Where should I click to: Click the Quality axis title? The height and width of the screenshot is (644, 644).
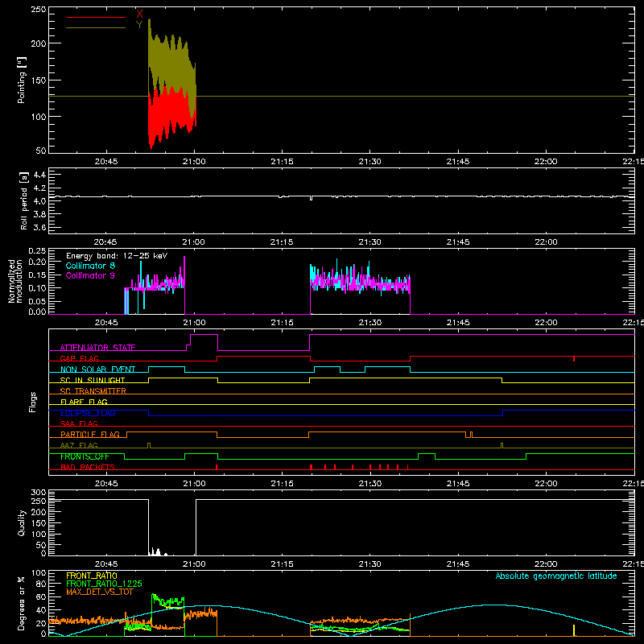[22, 522]
